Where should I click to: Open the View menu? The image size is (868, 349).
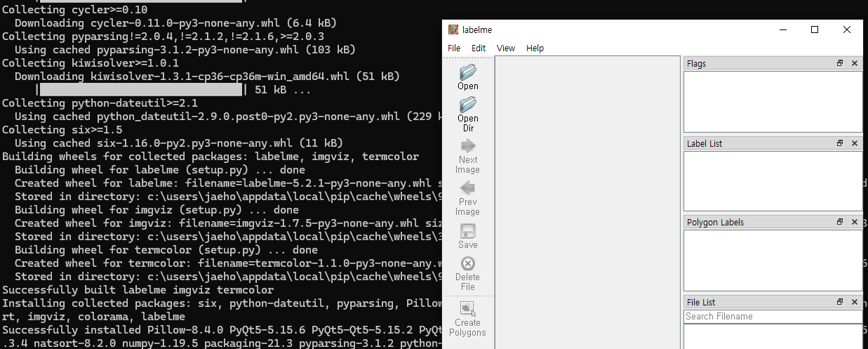(506, 48)
